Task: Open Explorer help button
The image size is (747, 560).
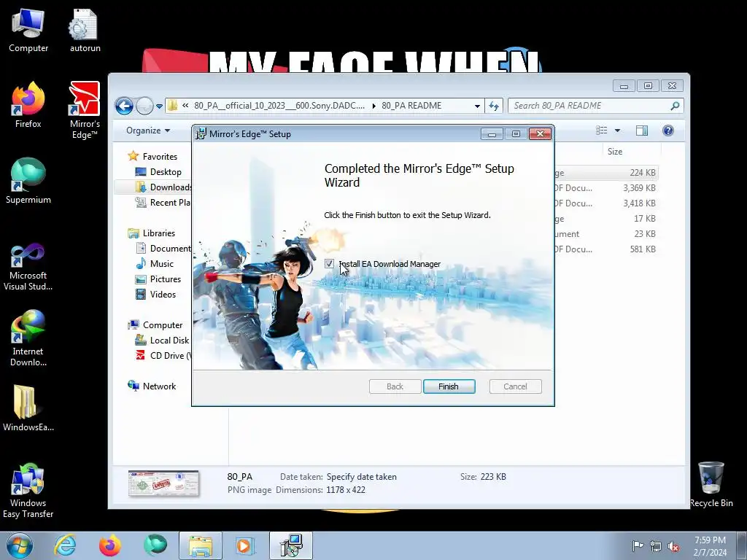Action: point(668,131)
